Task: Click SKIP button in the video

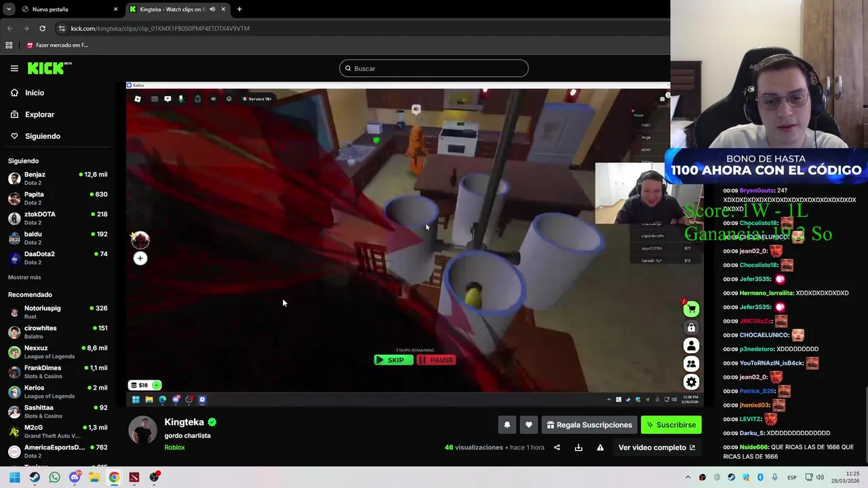Action: [393, 360]
